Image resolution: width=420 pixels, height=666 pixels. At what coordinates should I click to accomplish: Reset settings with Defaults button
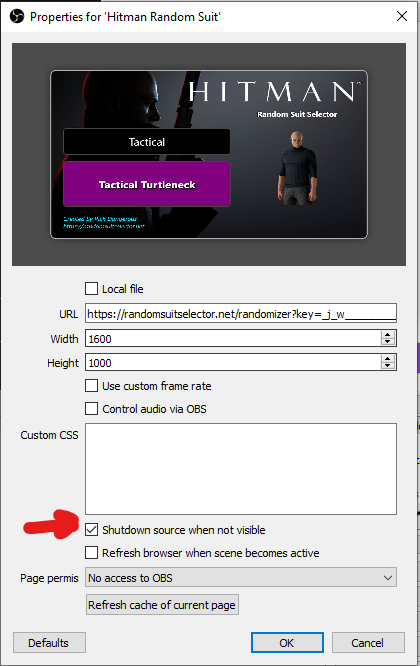point(49,643)
